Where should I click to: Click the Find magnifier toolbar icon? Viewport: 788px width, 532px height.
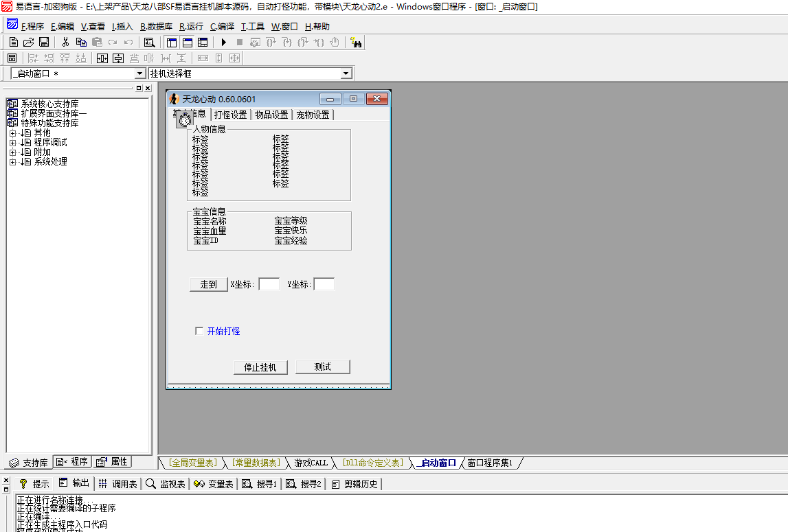(149, 43)
